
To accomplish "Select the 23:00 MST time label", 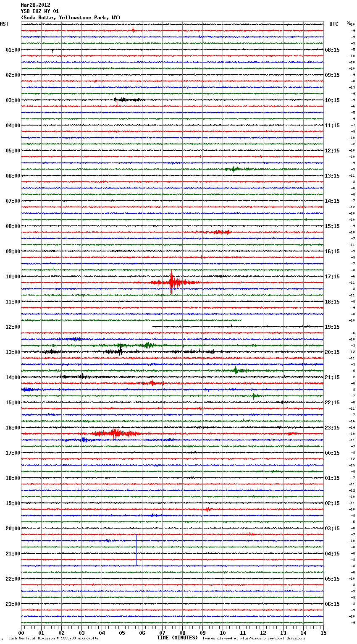I will click(x=13, y=604).
